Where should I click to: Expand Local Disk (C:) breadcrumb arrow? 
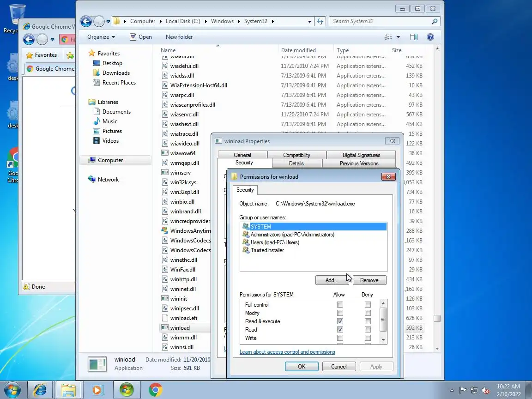pos(206,21)
